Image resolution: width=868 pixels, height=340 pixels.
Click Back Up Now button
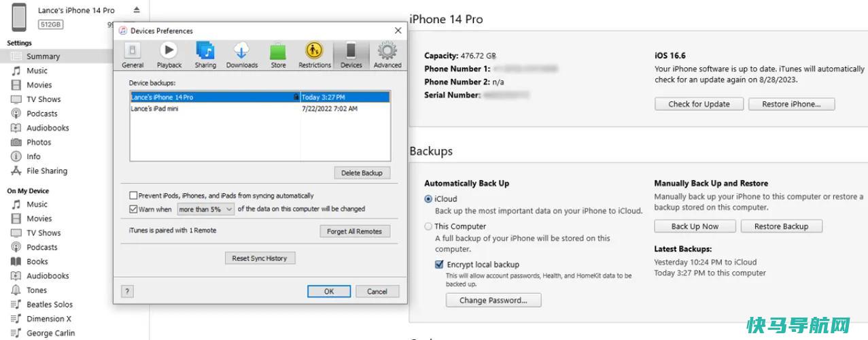click(695, 226)
